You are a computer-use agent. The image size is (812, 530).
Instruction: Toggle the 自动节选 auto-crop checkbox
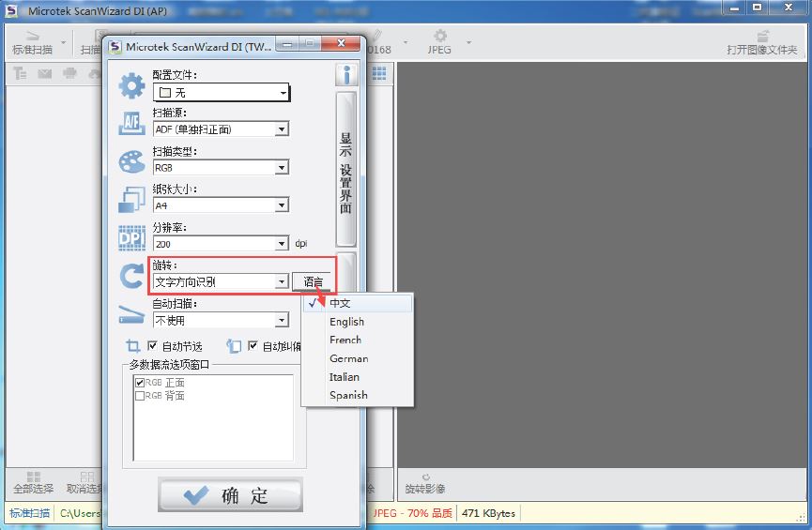coord(153,346)
